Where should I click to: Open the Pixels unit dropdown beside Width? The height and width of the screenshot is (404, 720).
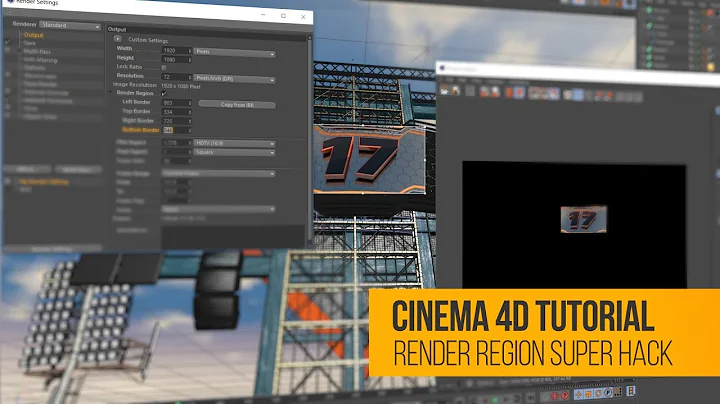pos(235,52)
